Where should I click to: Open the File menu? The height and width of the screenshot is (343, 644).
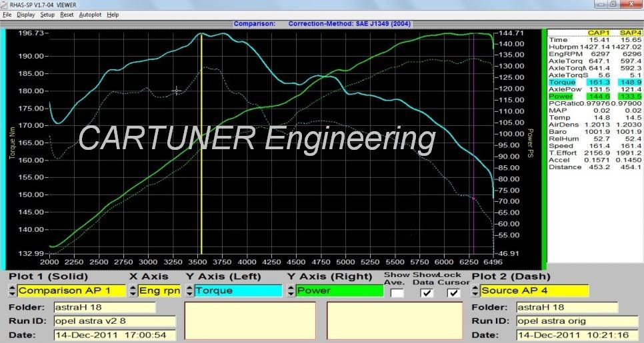[x=7, y=14]
